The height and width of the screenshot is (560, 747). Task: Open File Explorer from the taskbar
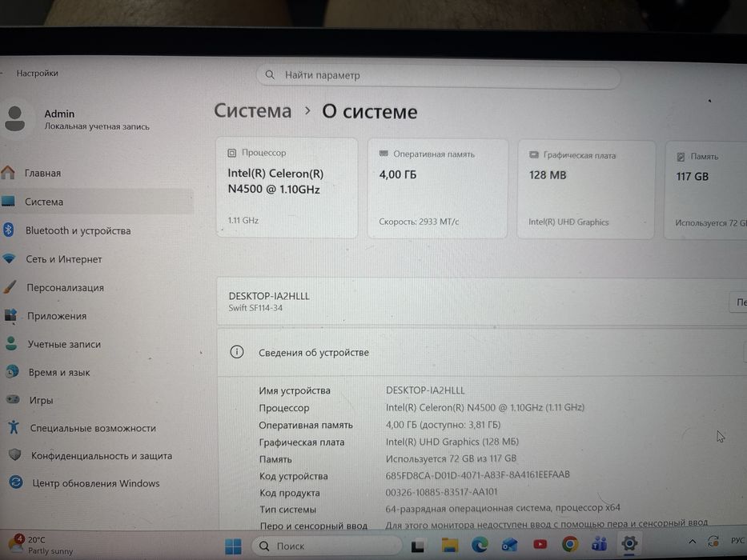[x=449, y=545]
